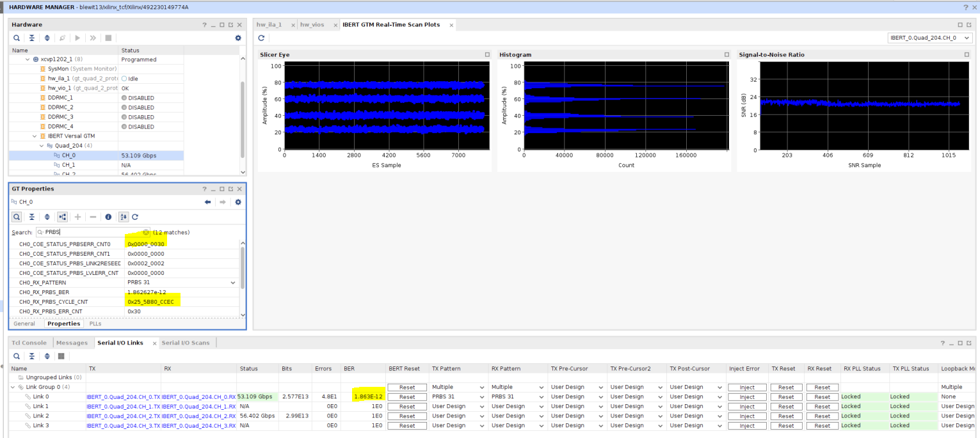
Task: Collapse Link Group 0 in Serial I/O Links
Action: [13, 387]
